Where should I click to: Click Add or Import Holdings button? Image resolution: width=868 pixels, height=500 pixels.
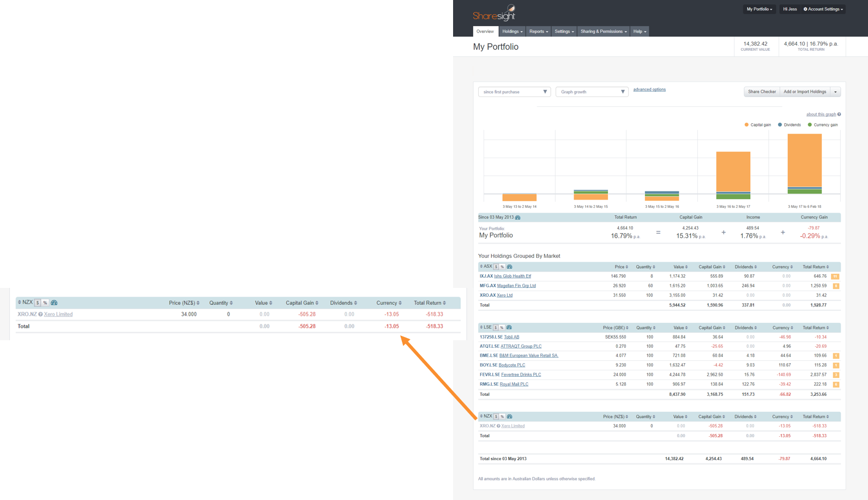pyautogui.click(x=805, y=92)
